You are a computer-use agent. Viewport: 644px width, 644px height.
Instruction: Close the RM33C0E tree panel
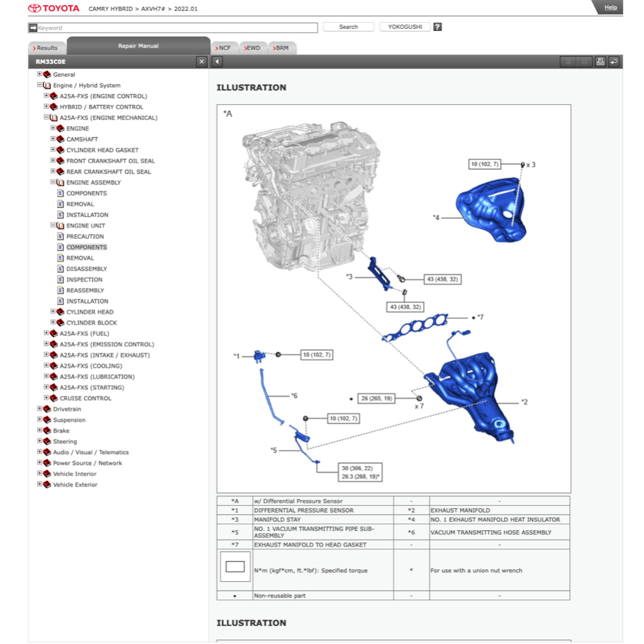point(201,62)
